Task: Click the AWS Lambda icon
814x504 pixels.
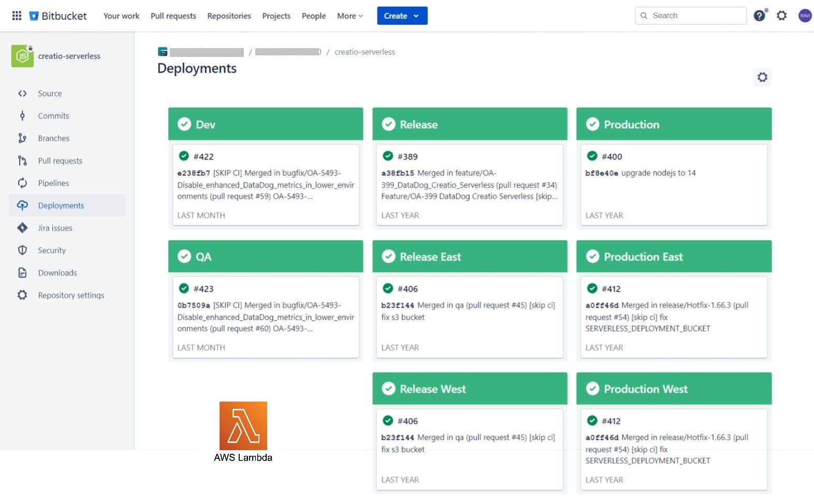Action: (243, 426)
